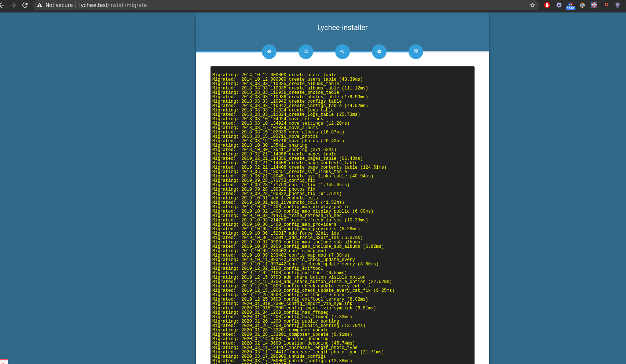Viewport: 626px width, 364px height.
Task: Select the database Migration step icon
Action: pyautogui.click(x=416, y=52)
